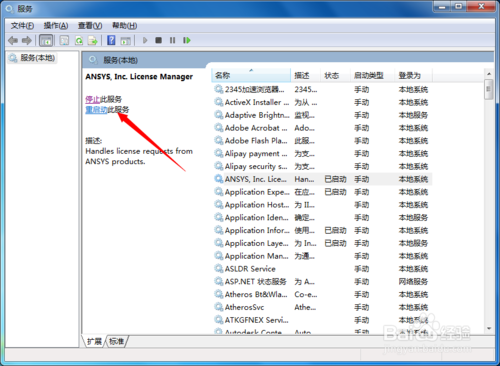Click the scrollbar up arrow
The image size is (500, 366).
[489, 74]
